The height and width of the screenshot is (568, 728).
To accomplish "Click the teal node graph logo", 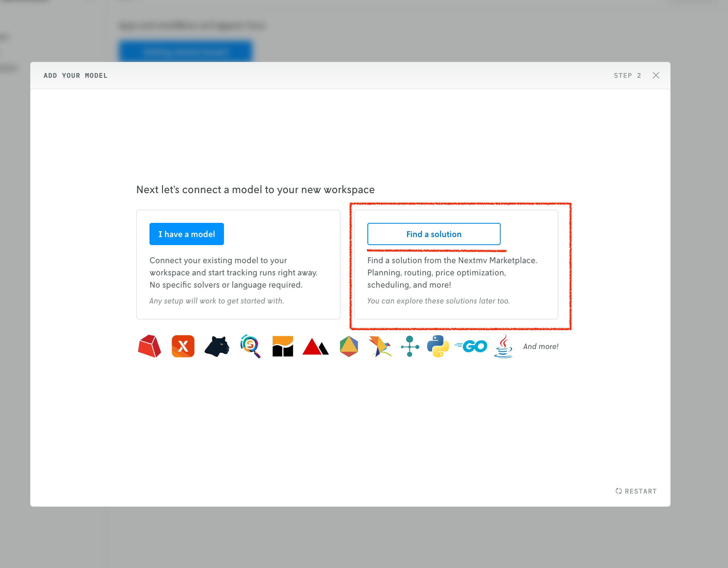I will [x=410, y=346].
